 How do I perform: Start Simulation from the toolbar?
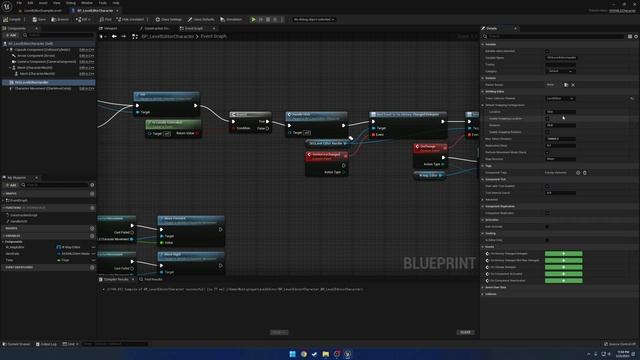(231, 19)
